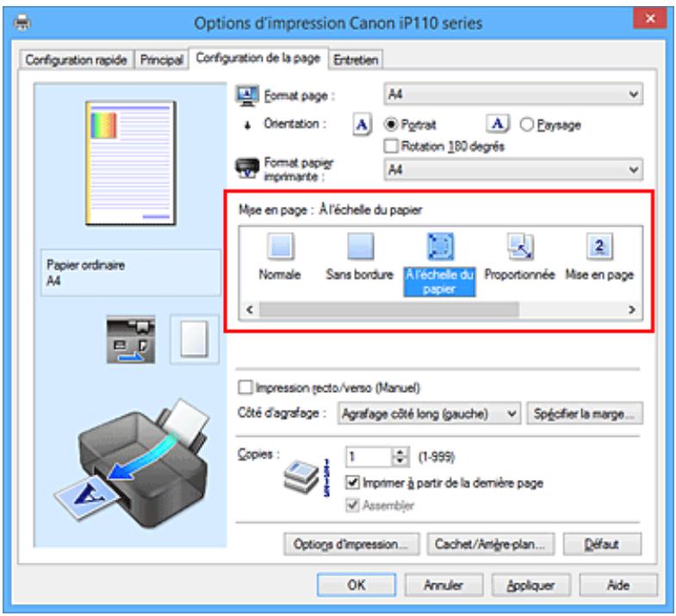676x616 pixels.
Task: Choose the Mise en page layout icon
Action: (x=599, y=246)
